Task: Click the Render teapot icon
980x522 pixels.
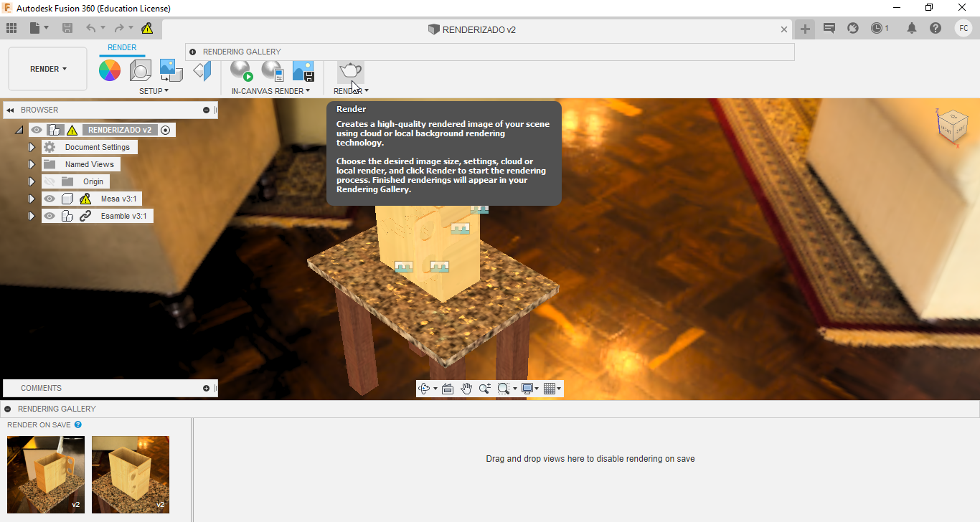Action: tap(350, 70)
